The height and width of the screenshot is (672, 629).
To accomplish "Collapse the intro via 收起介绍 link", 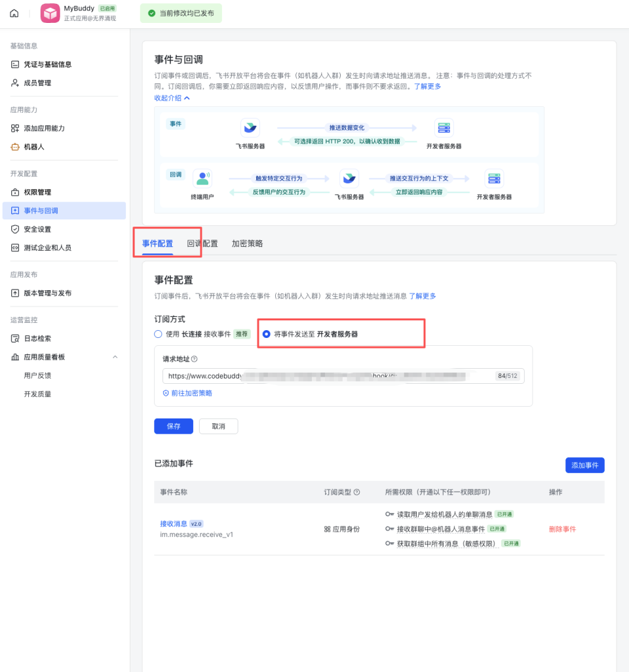I will point(169,97).
